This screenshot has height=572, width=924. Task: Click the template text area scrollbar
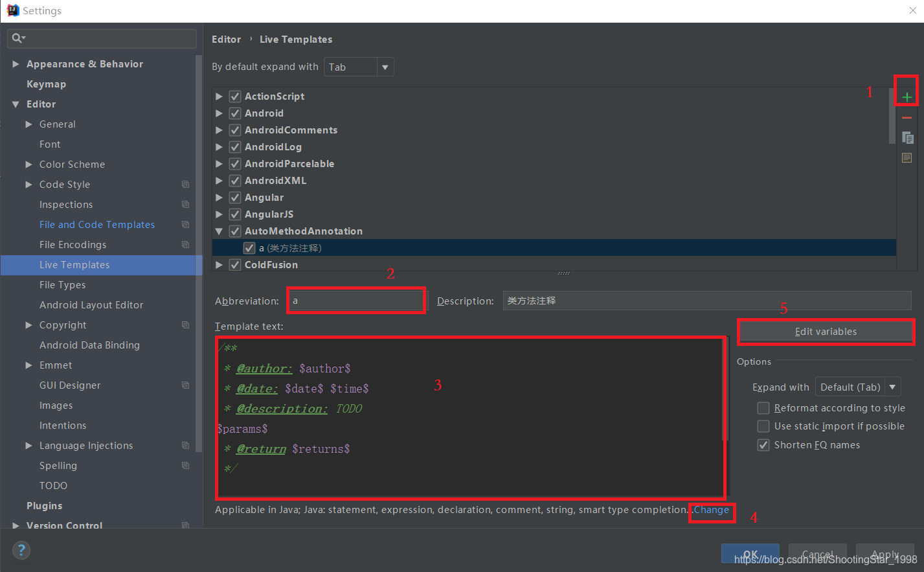coord(726,389)
